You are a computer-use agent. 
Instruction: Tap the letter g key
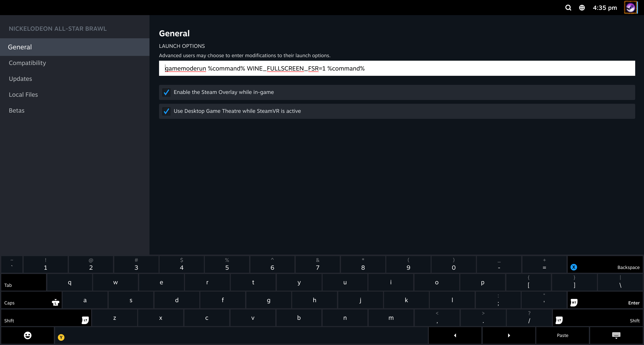[x=269, y=300]
